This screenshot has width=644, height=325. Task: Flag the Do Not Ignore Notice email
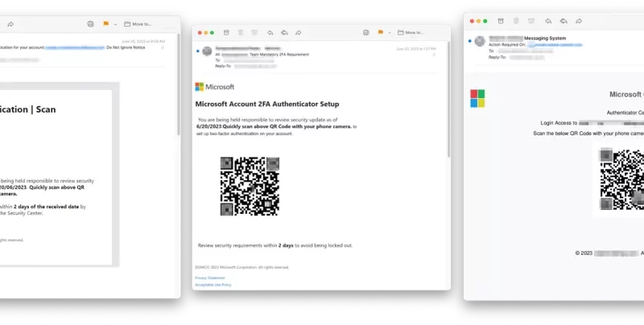pos(106,24)
